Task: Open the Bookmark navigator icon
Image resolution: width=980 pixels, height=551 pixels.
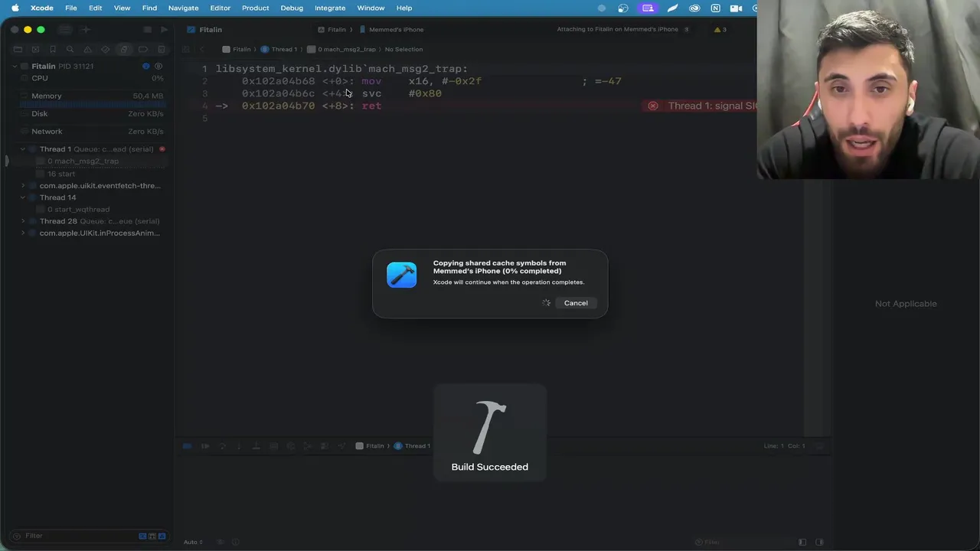Action: click(53, 49)
